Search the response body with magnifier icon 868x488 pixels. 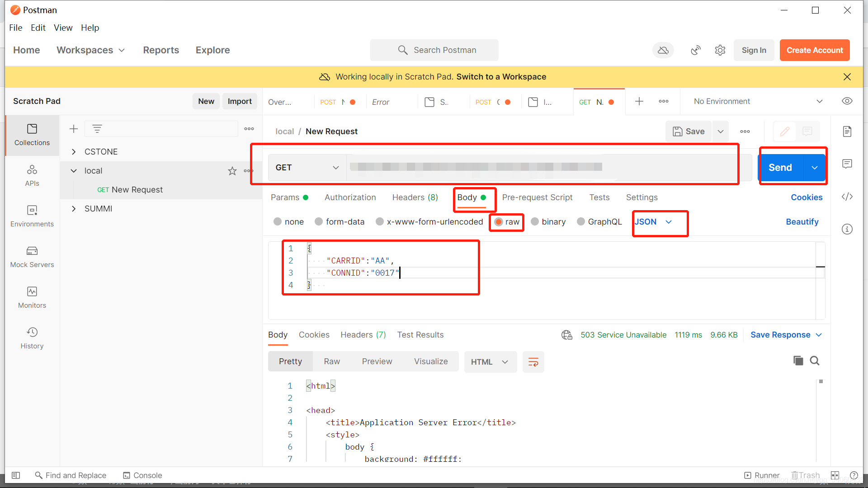click(815, 361)
